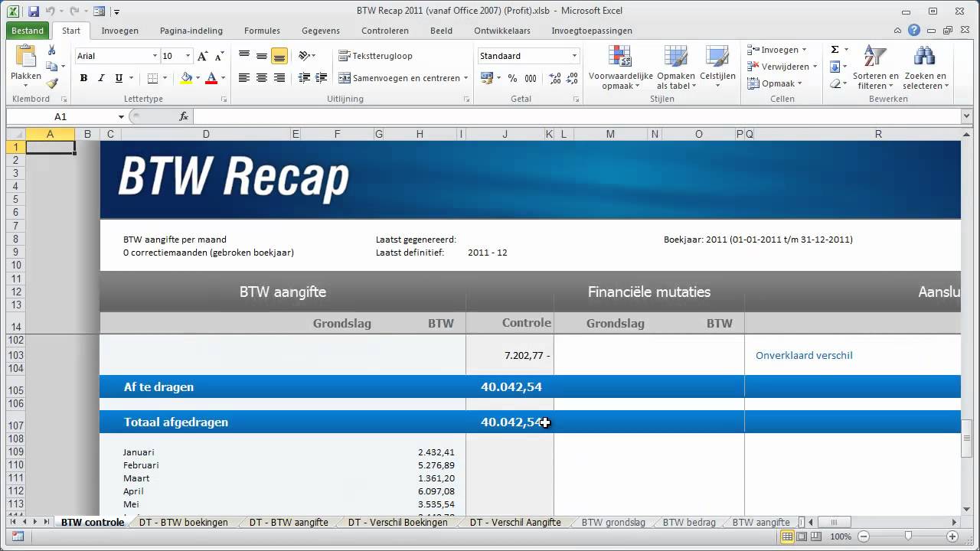Click the AutoSum sigma icon
The height and width of the screenshot is (551, 980).
pyautogui.click(x=835, y=50)
